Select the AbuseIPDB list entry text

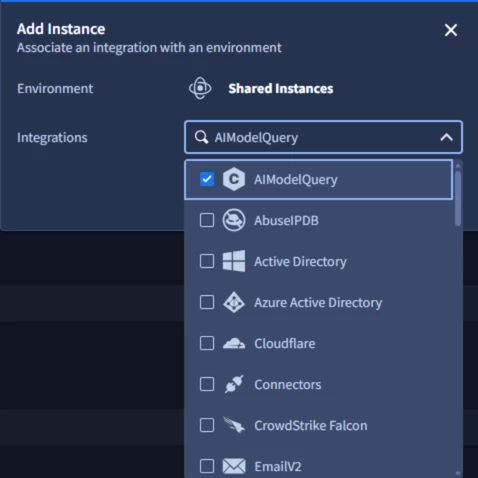point(286,221)
